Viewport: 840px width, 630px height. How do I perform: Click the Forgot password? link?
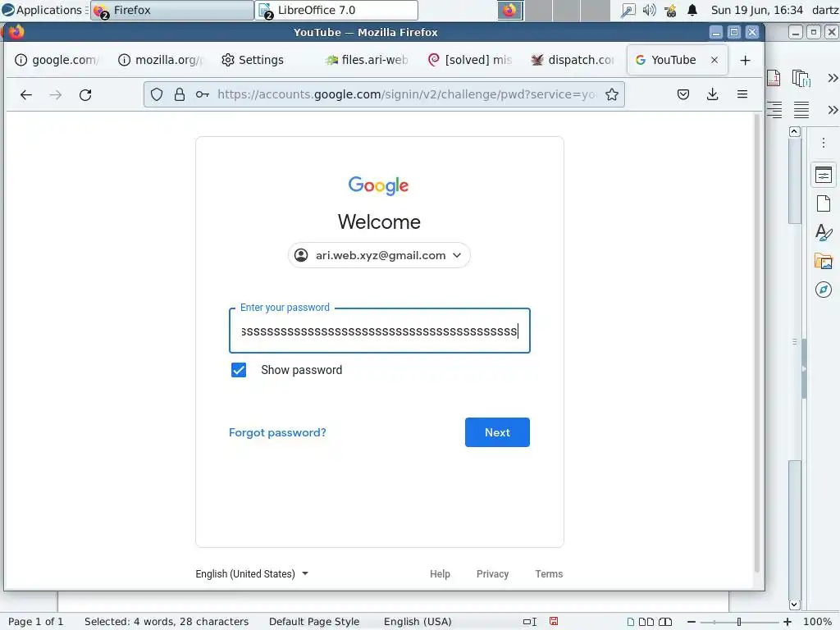(x=277, y=432)
